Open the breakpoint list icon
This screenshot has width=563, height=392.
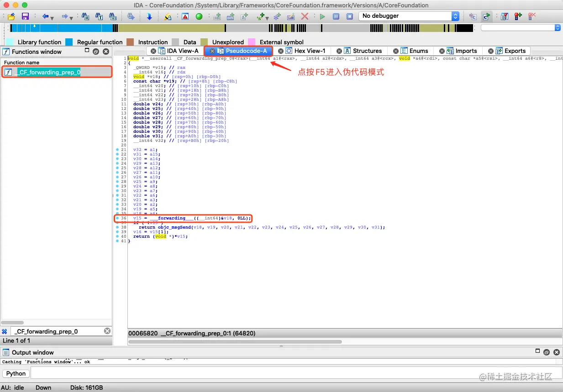pyautogui.click(x=505, y=16)
